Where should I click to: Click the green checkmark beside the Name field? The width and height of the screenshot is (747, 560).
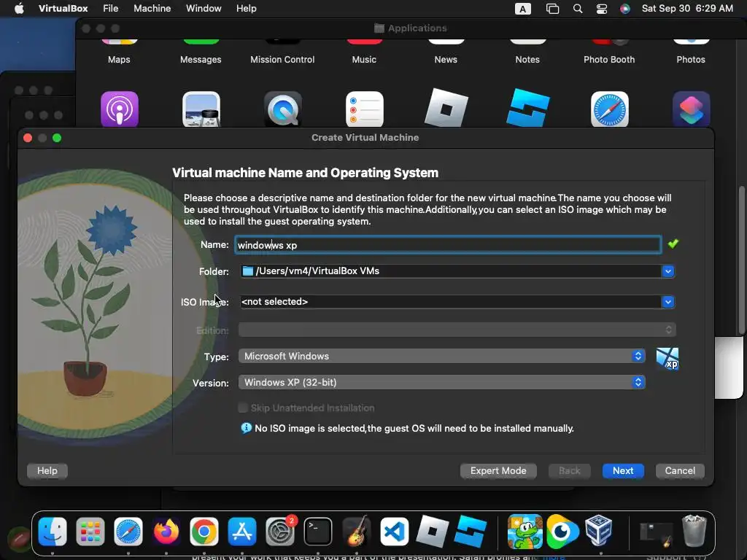(x=673, y=244)
